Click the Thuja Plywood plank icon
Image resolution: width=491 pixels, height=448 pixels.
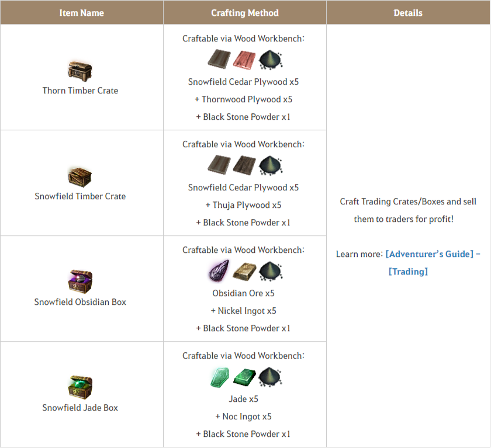244,165
